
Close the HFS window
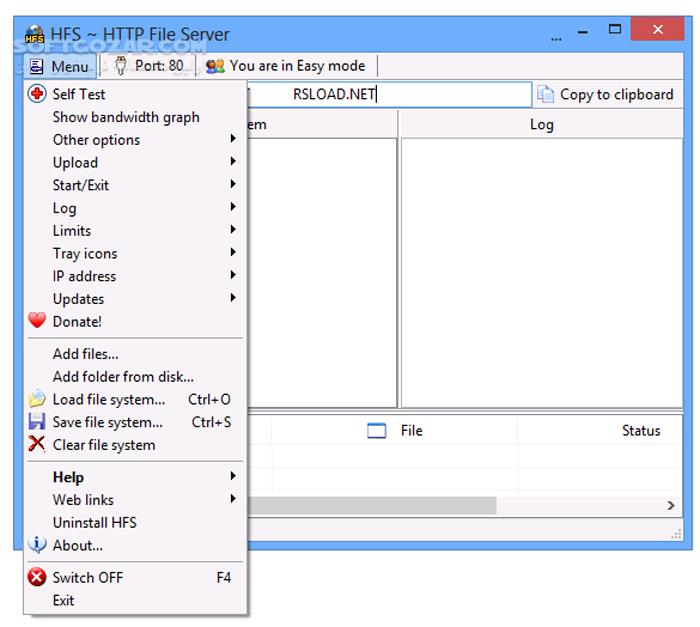pos(658,29)
